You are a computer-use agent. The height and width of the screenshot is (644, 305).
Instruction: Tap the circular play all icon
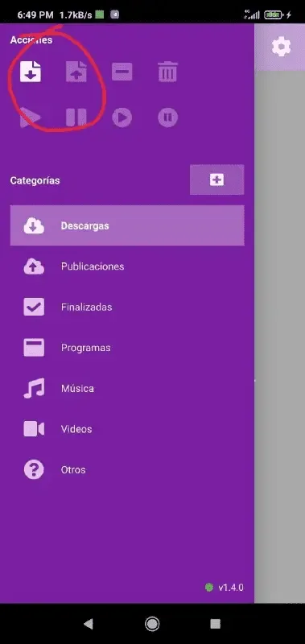tap(122, 118)
